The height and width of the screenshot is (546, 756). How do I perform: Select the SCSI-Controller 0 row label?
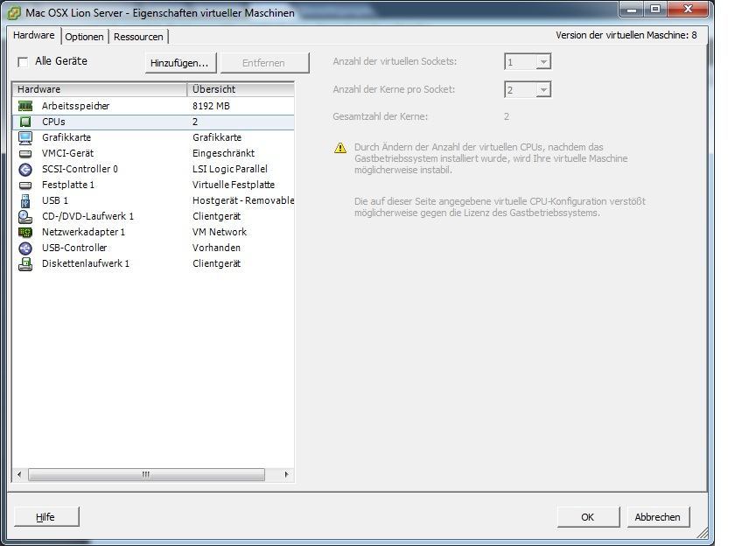coord(80,169)
